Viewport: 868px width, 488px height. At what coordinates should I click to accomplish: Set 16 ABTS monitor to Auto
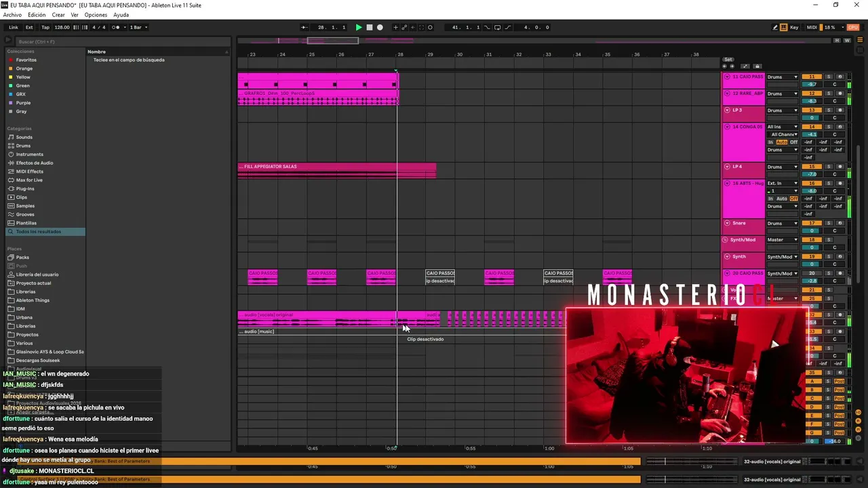[x=781, y=199]
